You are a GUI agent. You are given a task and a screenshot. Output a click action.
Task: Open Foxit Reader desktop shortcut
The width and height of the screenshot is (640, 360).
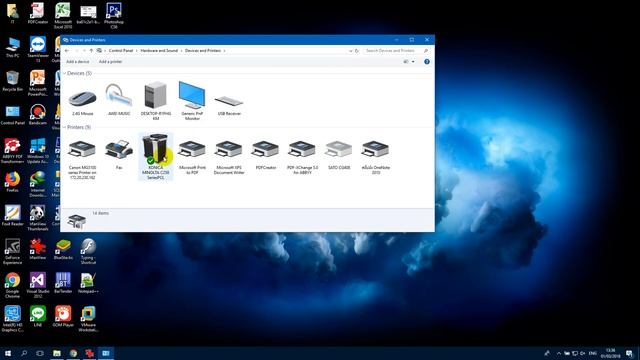coord(12,216)
